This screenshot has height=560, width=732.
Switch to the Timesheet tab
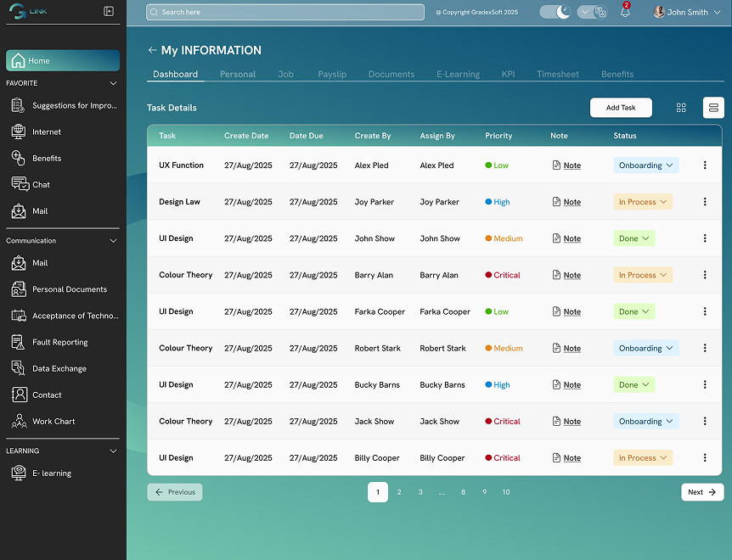pyautogui.click(x=557, y=74)
